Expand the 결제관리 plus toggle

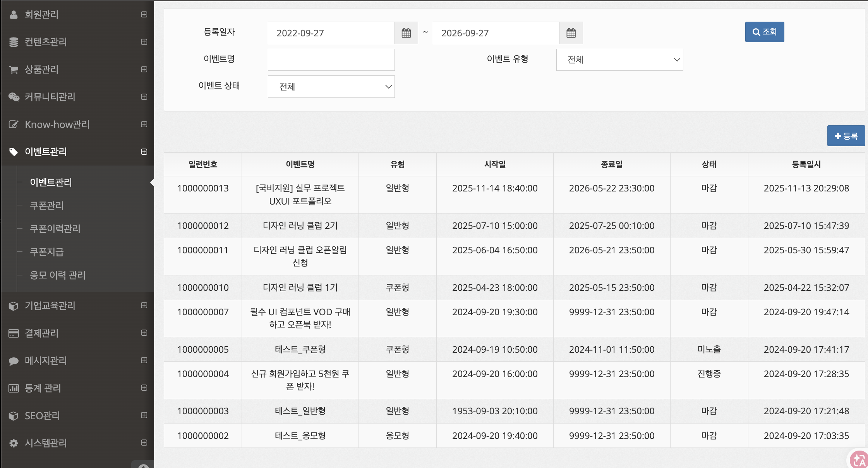click(x=144, y=333)
